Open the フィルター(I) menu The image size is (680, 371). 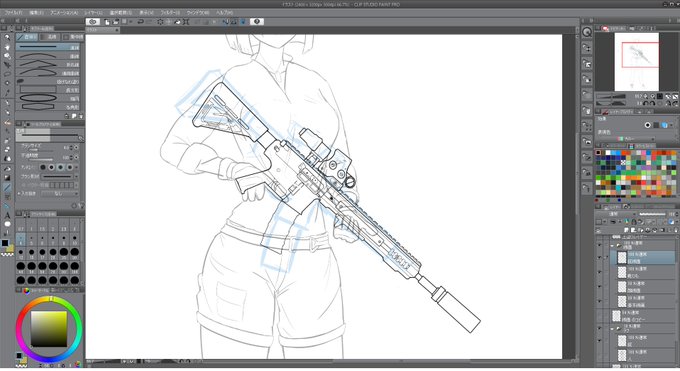coord(170,13)
